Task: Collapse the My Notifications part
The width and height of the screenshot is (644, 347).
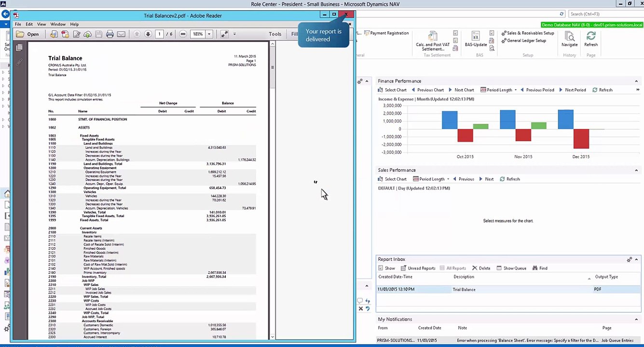Action: point(636,319)
